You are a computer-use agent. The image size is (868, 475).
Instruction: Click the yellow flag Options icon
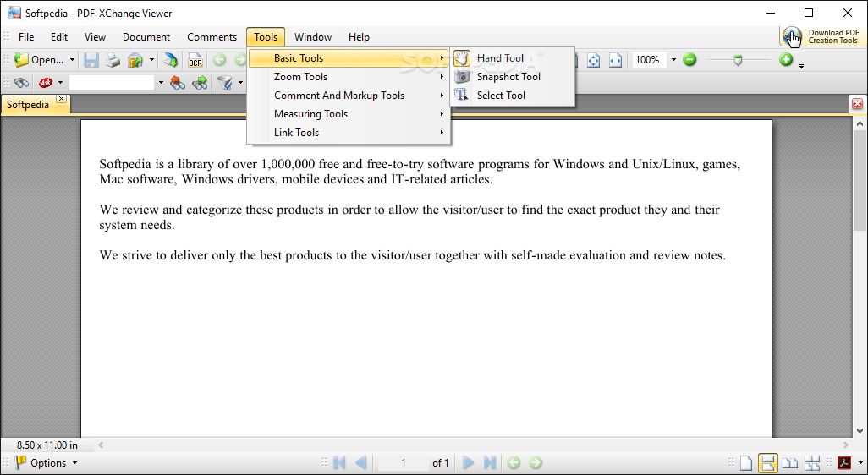click(21, 462)
